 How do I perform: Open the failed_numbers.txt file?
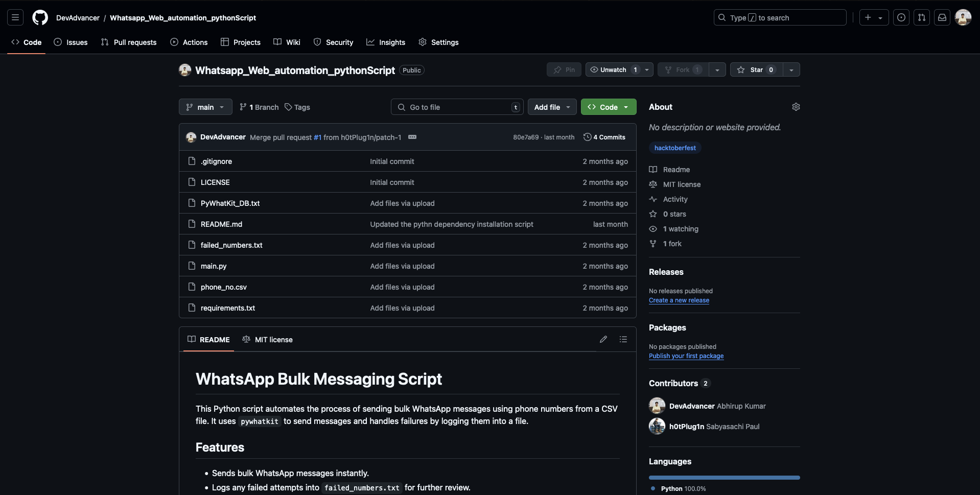(x=231, y=245)
